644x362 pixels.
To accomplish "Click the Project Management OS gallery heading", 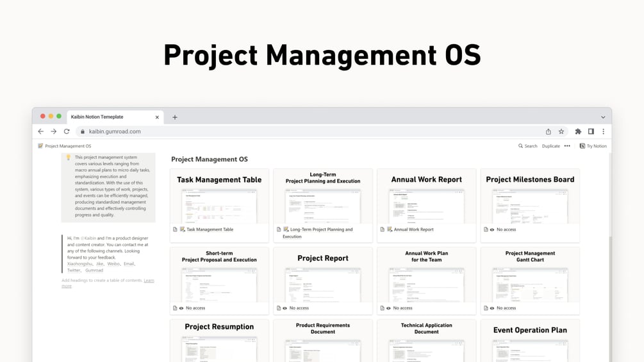I will coord(210,160).
